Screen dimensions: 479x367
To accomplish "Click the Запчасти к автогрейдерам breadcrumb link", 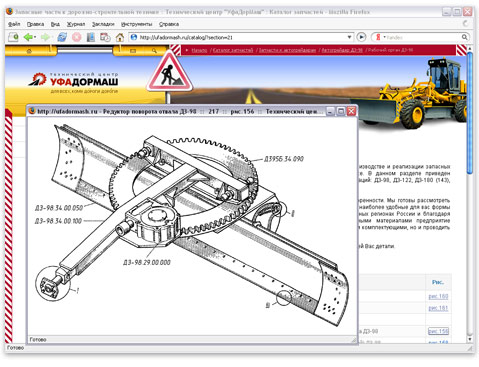I will (x=287, y=50).
